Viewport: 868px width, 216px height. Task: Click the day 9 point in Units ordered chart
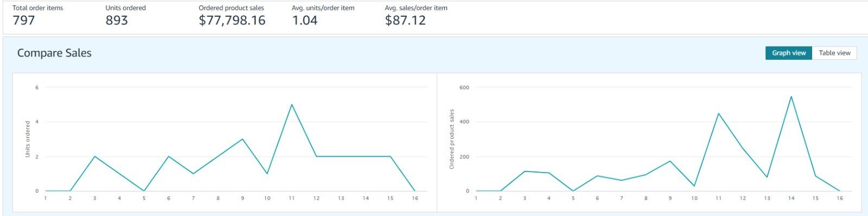point(242,139)
